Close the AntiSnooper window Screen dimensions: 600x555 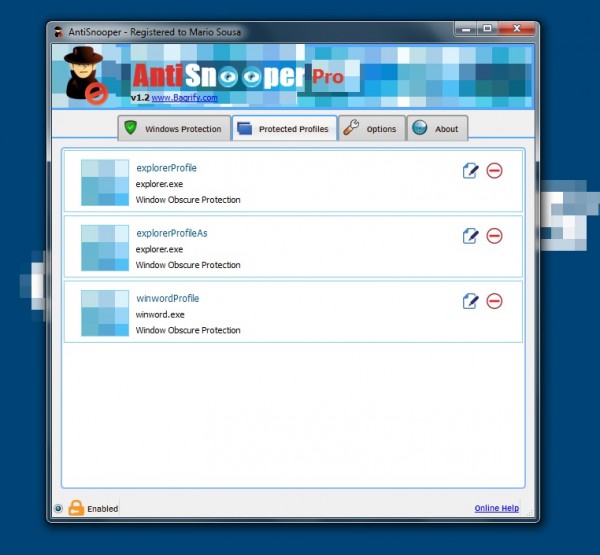516,29
